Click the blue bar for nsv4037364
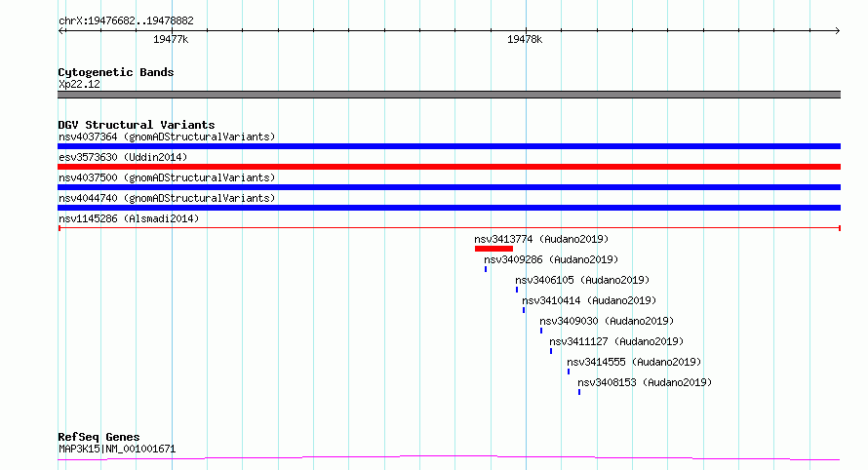The image size is (868, 470). (449, 146)
